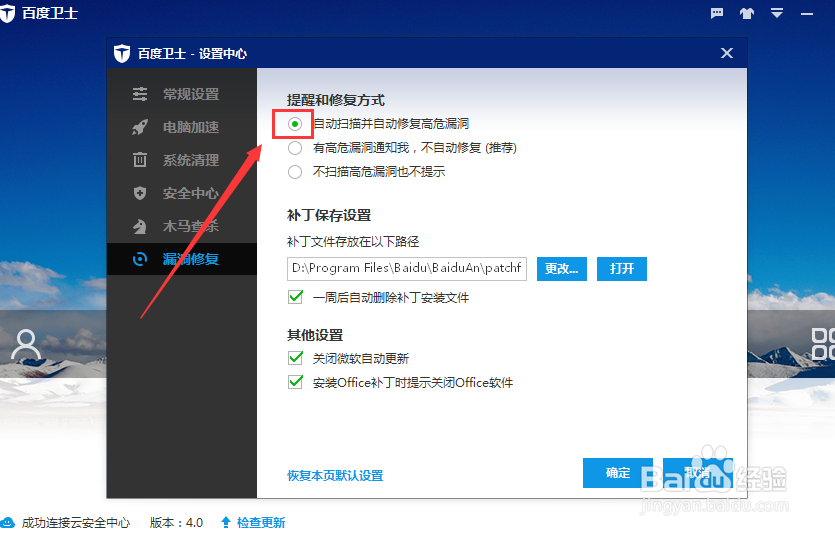Open the 木马查杀 tab
The height and width of the screenshot is (534, 835).
pyautogui.click(x=182, y=226)
